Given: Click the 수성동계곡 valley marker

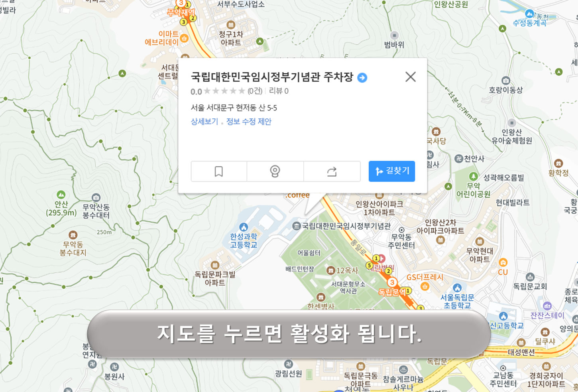Looking at the screenshot, I should click(x=530, y=13).
